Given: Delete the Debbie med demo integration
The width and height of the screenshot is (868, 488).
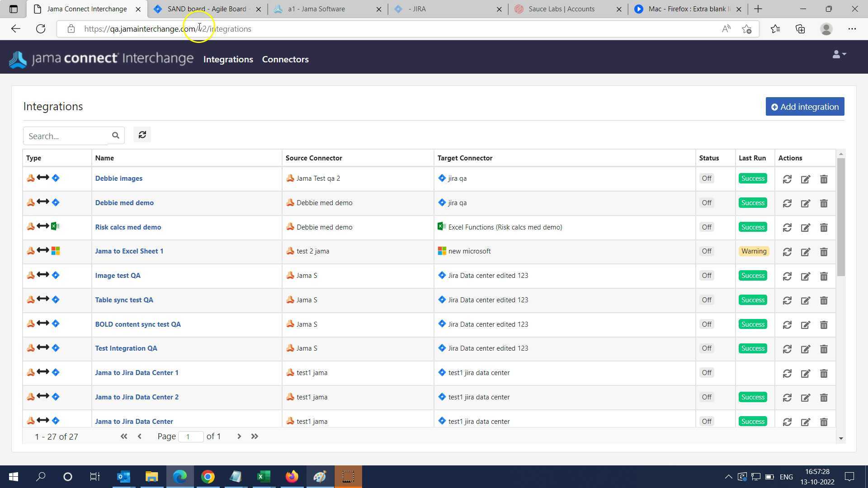Looking at the screenshot, I should coord(824,203).
